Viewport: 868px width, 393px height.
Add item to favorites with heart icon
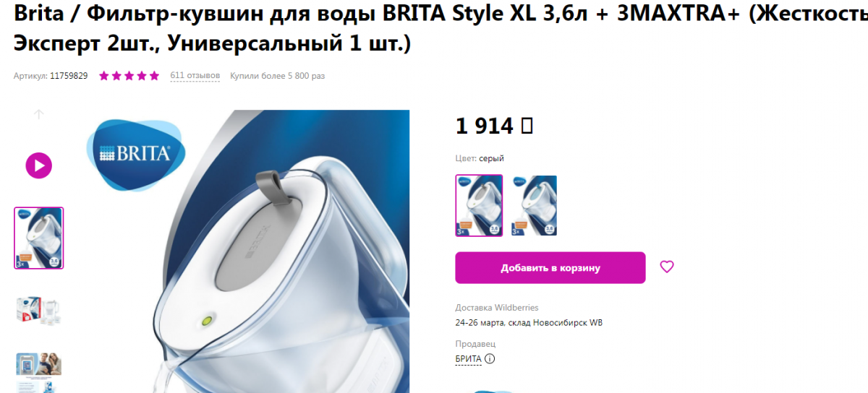point(667,267)
